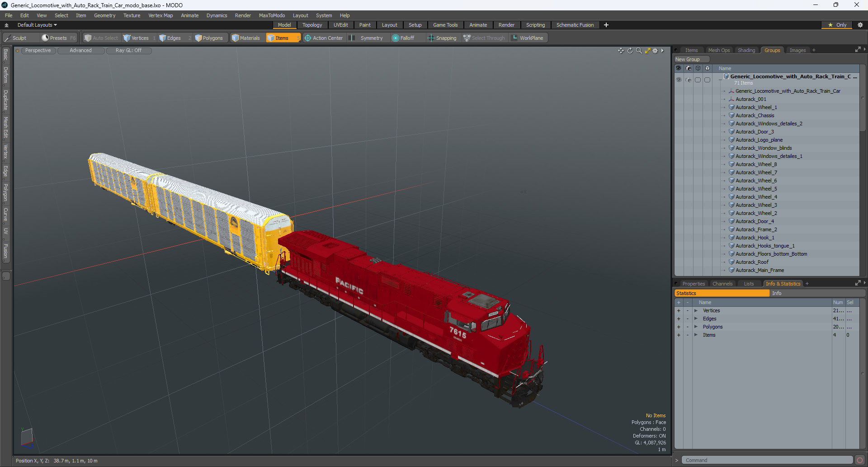Select Autorack_Logo_plane in the group list
Viewport: 868px width, 467px height.
(759, 140)
